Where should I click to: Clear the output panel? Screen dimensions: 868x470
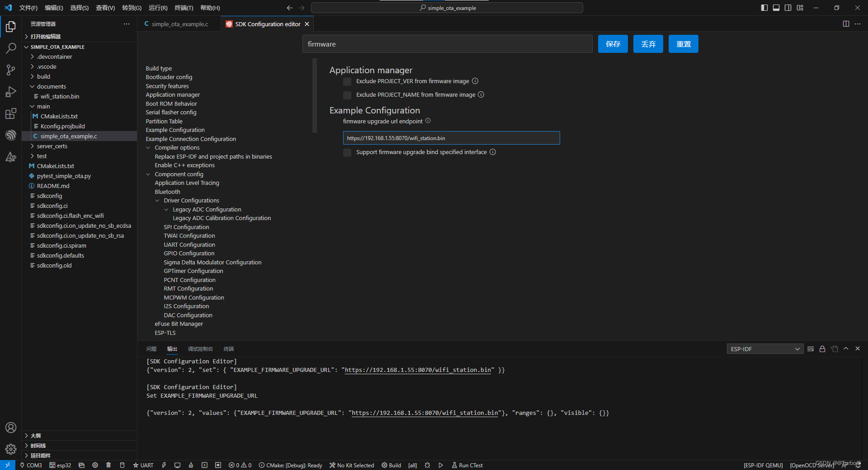click(x=811, y=349)
